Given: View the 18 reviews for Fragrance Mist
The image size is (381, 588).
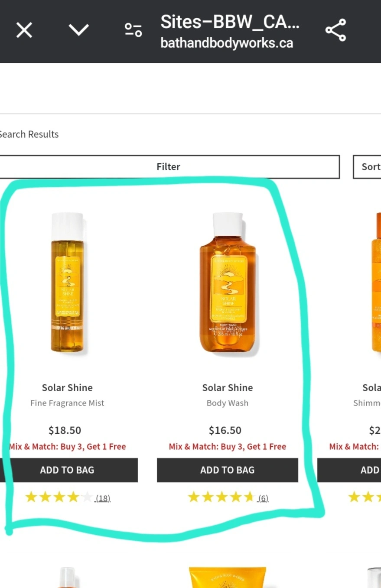Looking at the screenshot, I should pos(103,498).
